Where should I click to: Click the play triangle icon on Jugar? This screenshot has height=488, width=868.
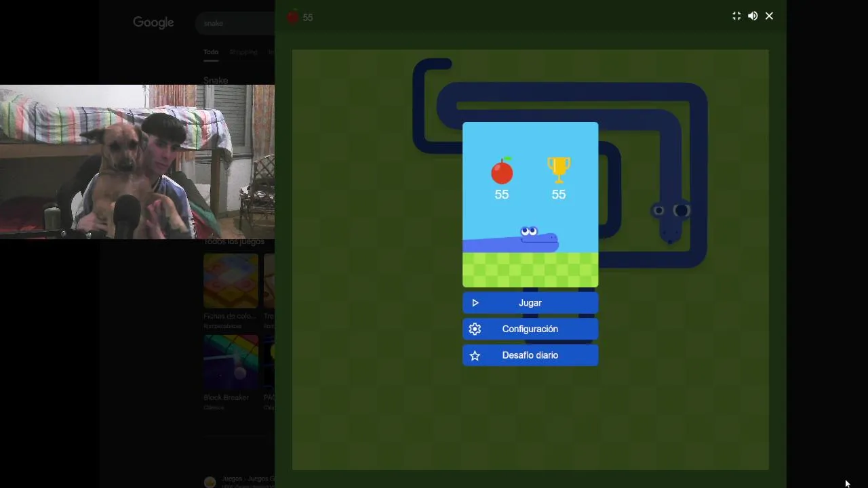(475, 303)
